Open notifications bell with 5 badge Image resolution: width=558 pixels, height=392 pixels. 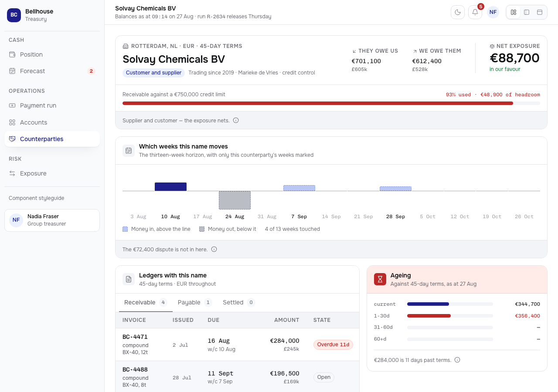click(475, 12)
